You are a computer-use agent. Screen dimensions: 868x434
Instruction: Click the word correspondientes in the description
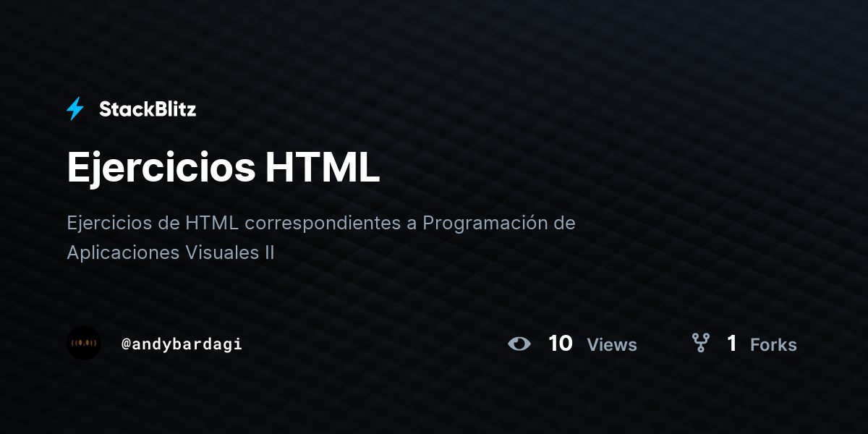point(323,224)
